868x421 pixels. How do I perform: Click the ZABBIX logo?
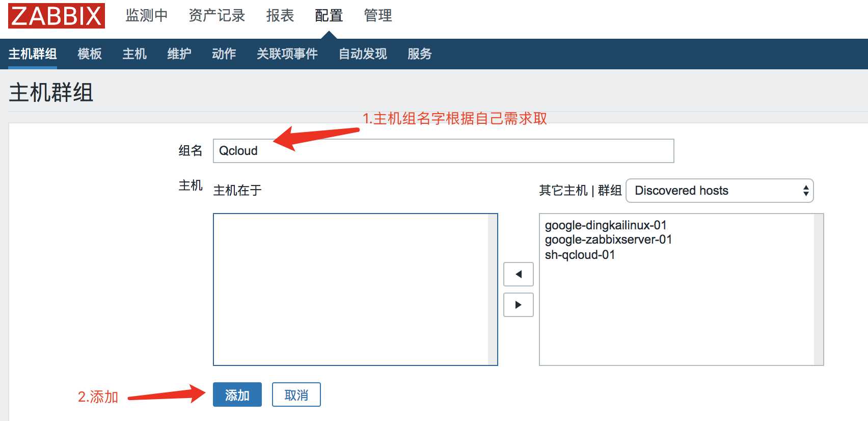pos(57,15)
